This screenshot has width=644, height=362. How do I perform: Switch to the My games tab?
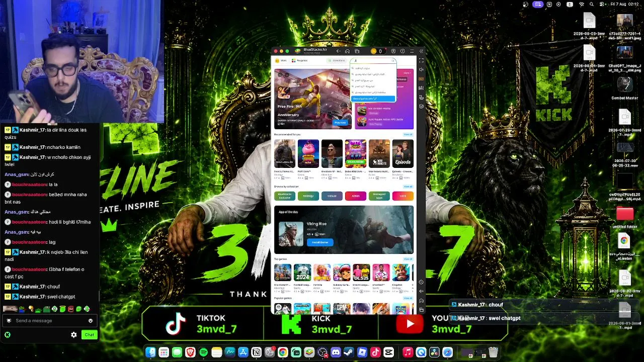click(300, 60)
